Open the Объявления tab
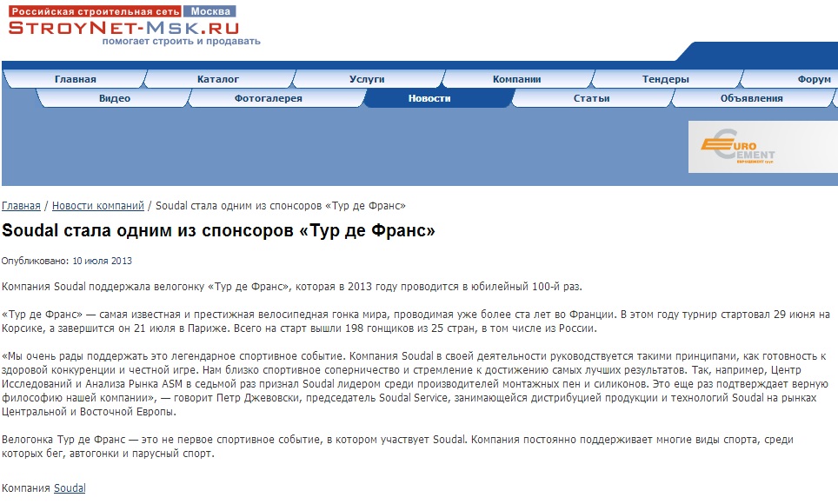 (x=751, y=98)
